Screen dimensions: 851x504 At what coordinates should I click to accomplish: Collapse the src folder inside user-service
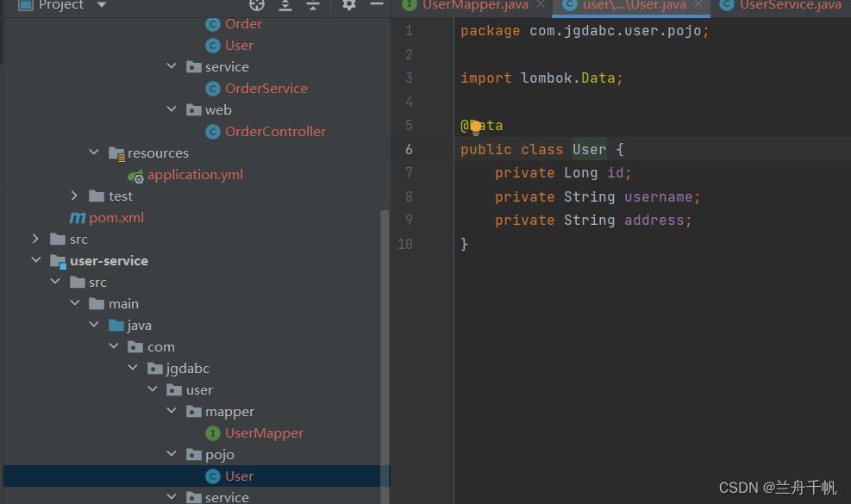[x=55, y=282]
